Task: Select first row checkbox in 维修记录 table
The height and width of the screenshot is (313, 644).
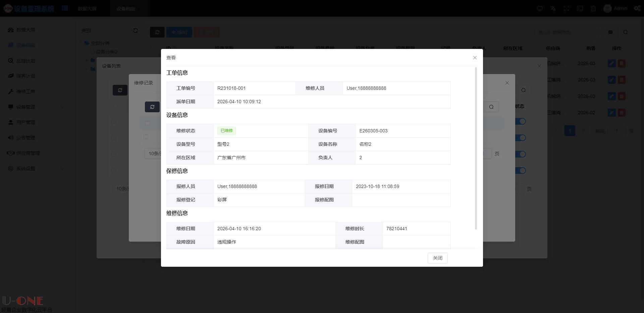Action: 147,123
